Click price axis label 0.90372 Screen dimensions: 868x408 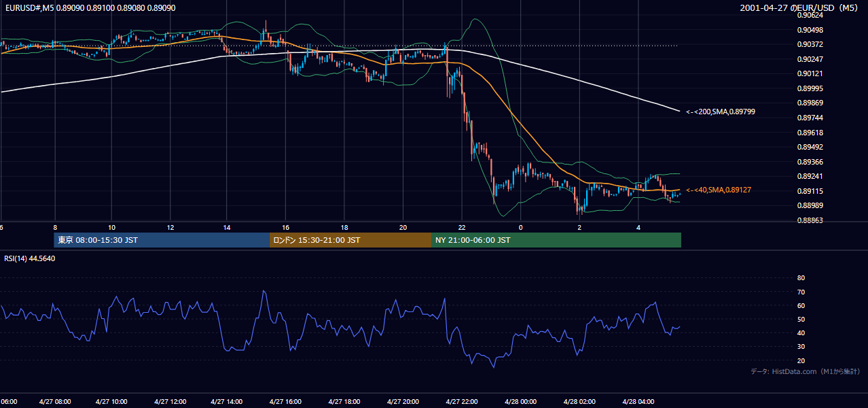coord(811,45)
